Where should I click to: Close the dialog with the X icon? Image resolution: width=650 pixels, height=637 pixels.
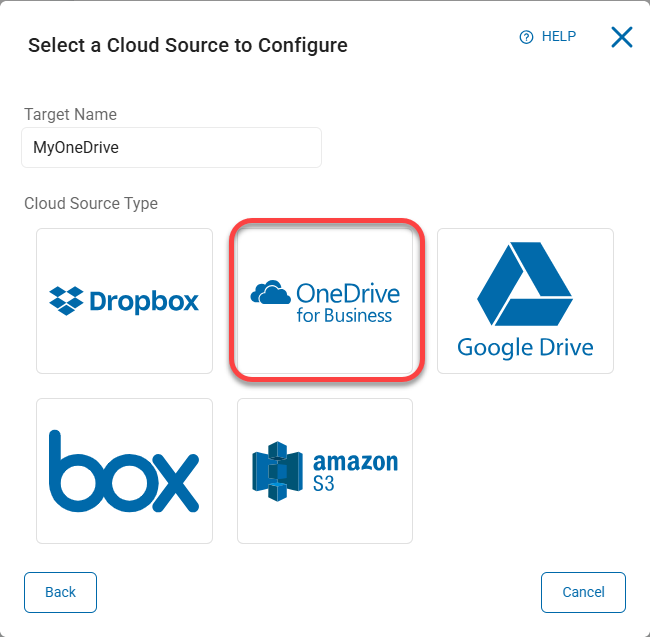point(622,37)
